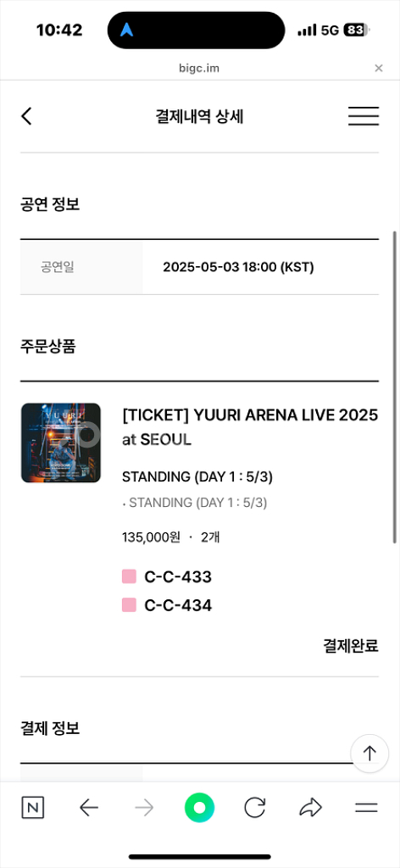Tap the 결제완료 status label
This screenshot has height=868, width=400.
(x=351, y=645)
